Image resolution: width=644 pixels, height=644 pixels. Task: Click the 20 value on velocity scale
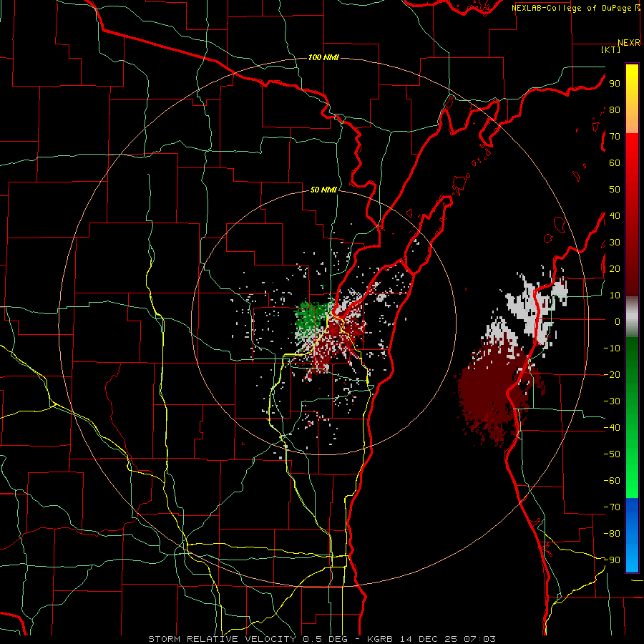point(615,268)
